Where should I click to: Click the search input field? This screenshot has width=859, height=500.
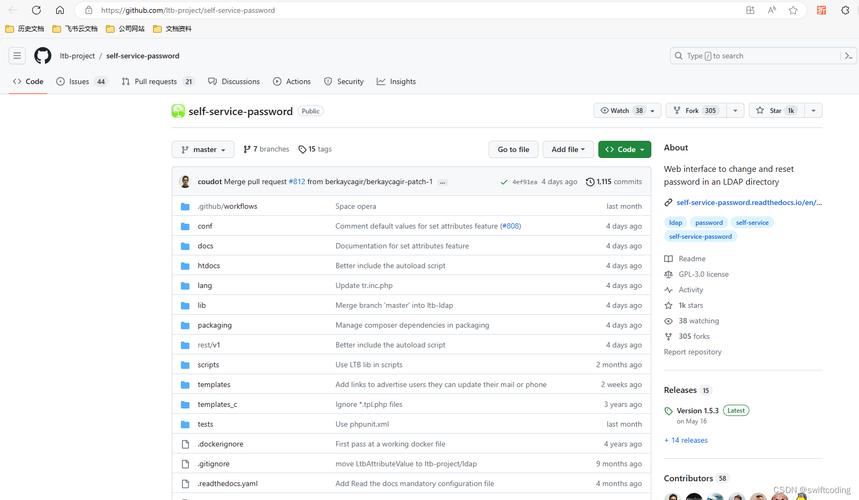(756, 56)
